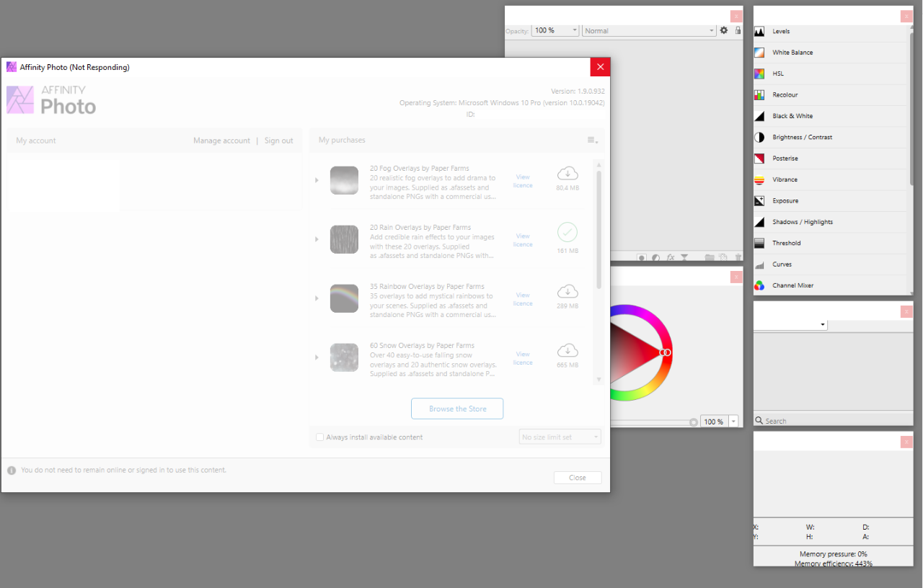Viewport: 923px width, 588px height.
Task: View licence for 20 Rain Overlays
Action: [523, 240]
